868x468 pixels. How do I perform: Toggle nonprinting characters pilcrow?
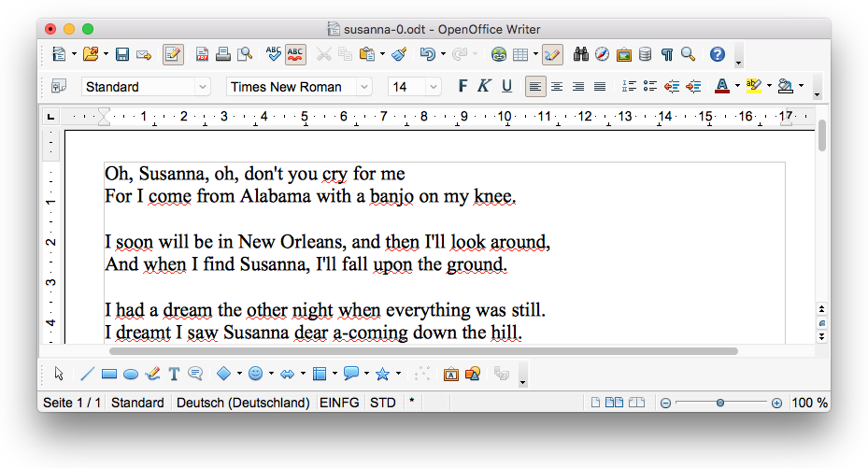point(667,54)
